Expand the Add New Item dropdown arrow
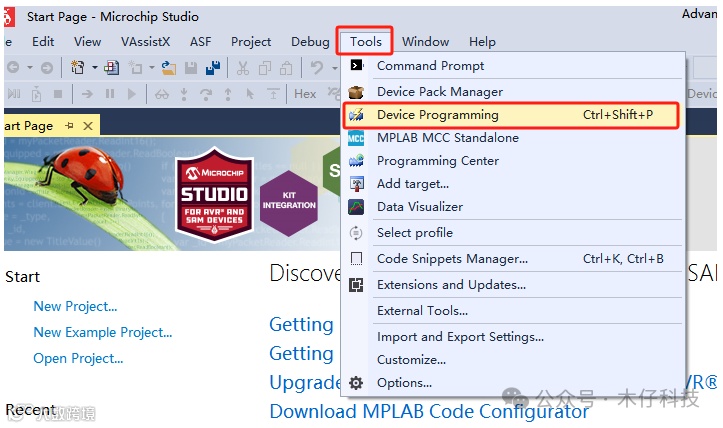Image resolution: width=723 pixels, height=428 pixels. 152,68
